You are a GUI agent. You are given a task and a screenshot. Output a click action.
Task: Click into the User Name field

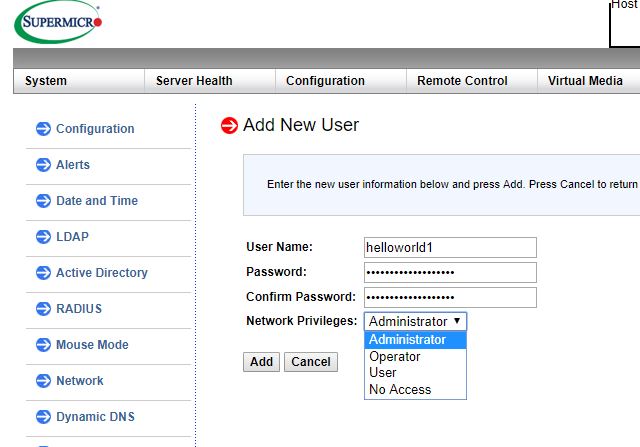[x=450, y=247]
